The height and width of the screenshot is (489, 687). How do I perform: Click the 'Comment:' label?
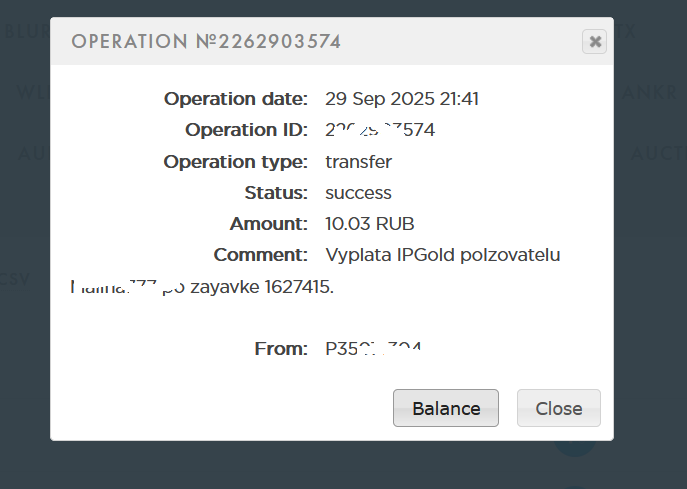point(260,255)
